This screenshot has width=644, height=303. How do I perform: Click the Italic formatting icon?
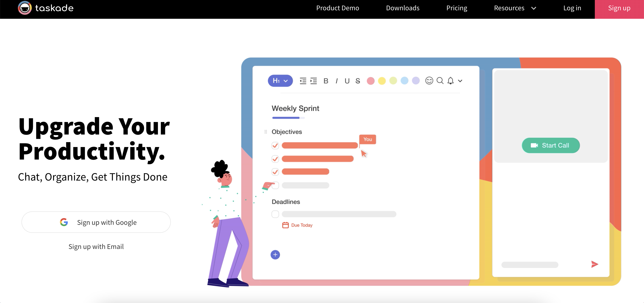pos(336,80)
